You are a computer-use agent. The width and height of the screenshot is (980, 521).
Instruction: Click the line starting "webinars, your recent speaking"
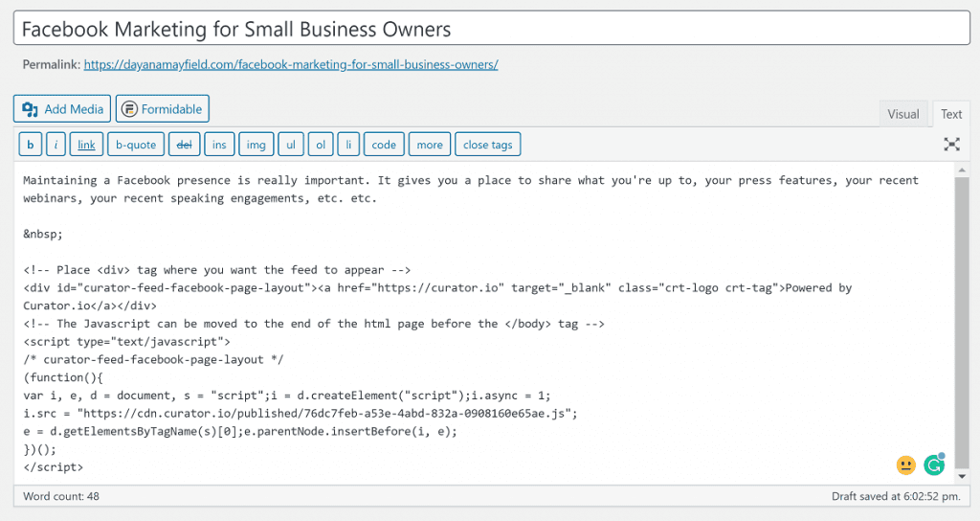click(200, 198)
